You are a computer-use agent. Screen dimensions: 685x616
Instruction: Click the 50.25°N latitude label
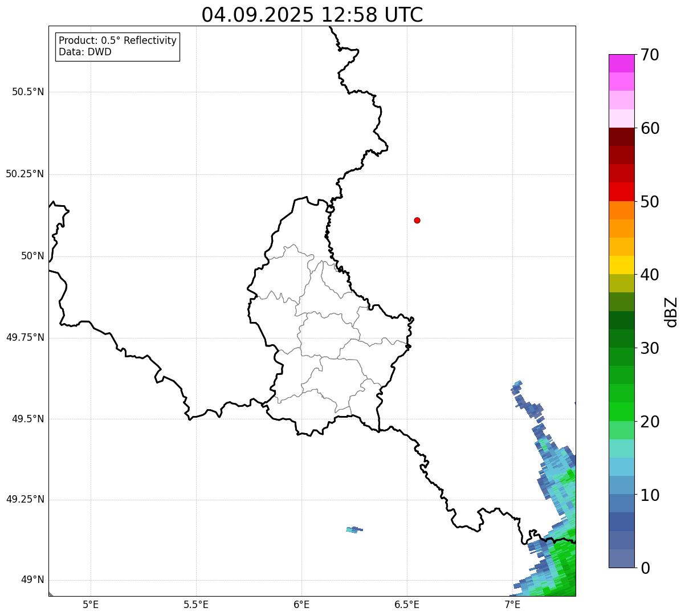25,174
